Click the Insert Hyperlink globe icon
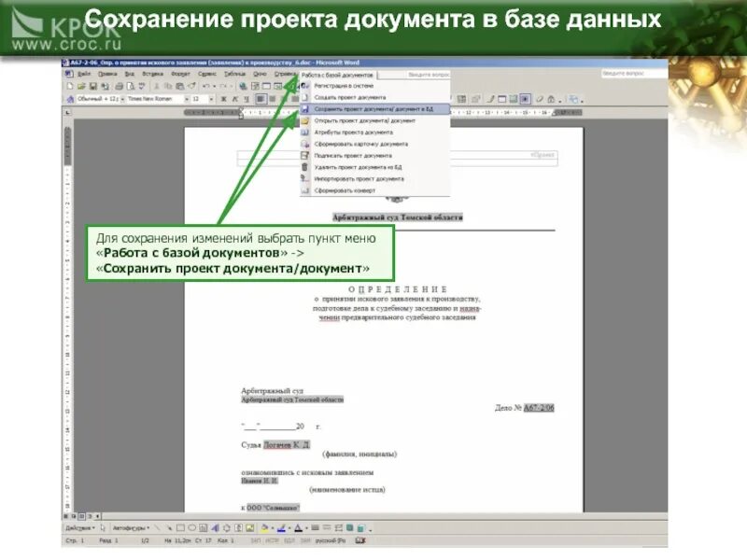Screen dimensions: 747x560 point(243,86)
